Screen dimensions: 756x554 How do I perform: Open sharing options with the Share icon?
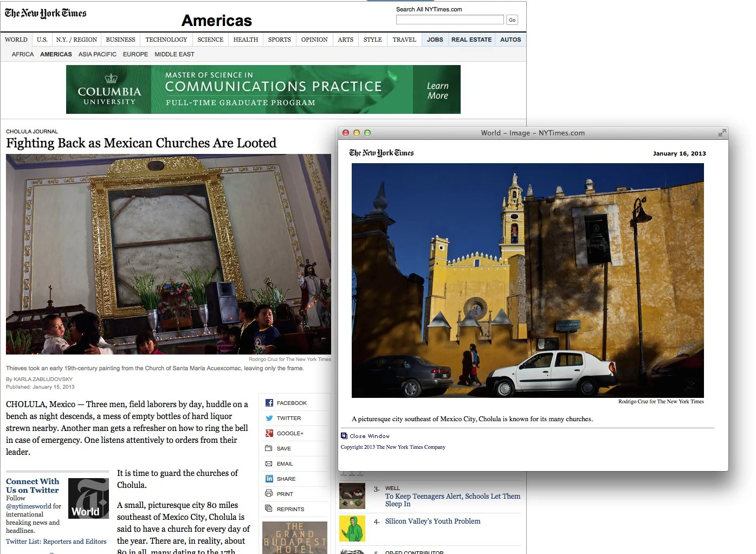click(x=269, y=479)
